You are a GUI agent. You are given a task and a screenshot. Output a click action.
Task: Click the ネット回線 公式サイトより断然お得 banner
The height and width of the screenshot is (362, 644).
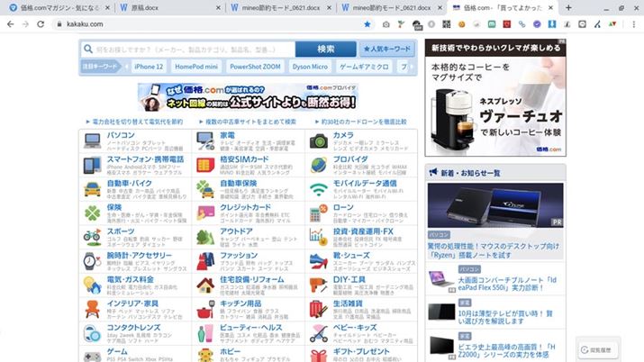pos(248,97)
